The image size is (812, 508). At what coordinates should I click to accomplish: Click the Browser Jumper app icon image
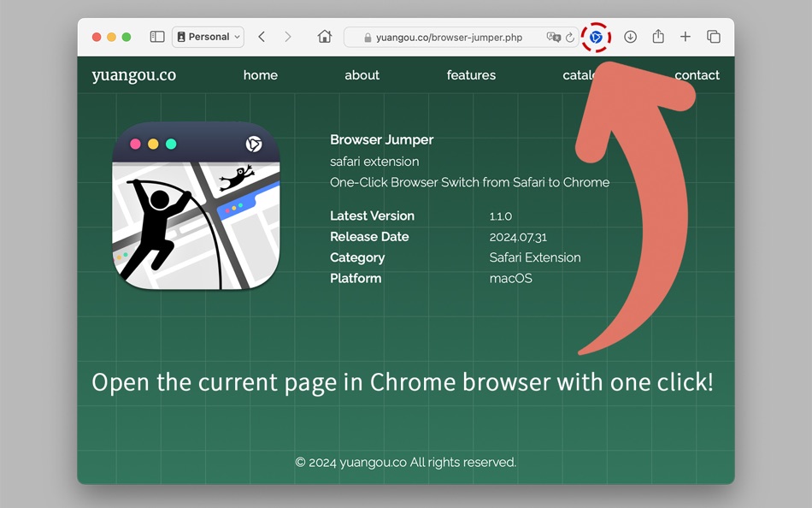196,208
